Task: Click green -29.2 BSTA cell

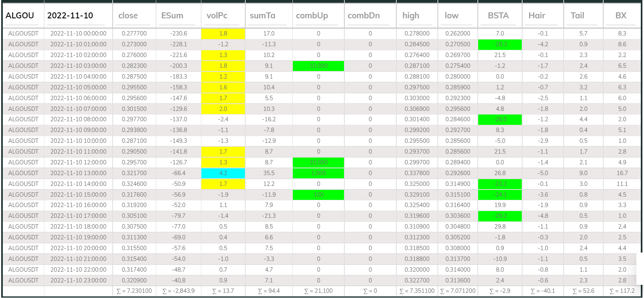Action: (x=500, y=216)
